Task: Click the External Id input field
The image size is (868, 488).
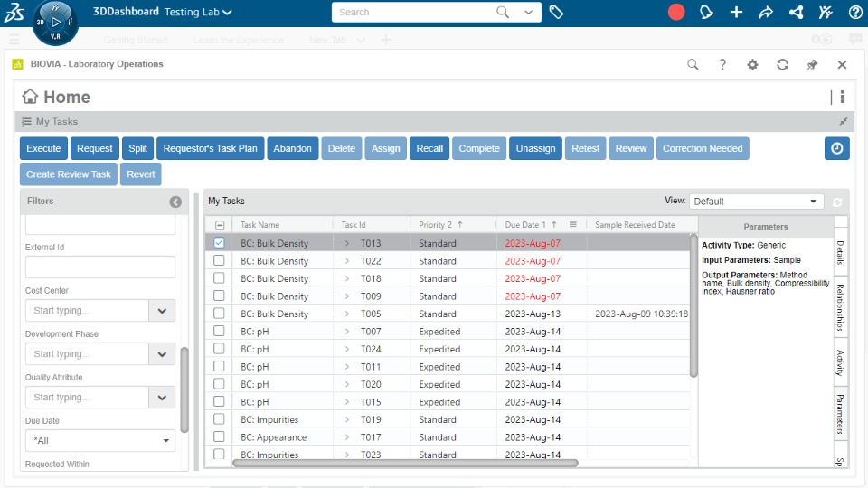Action: tap(100, 267)
